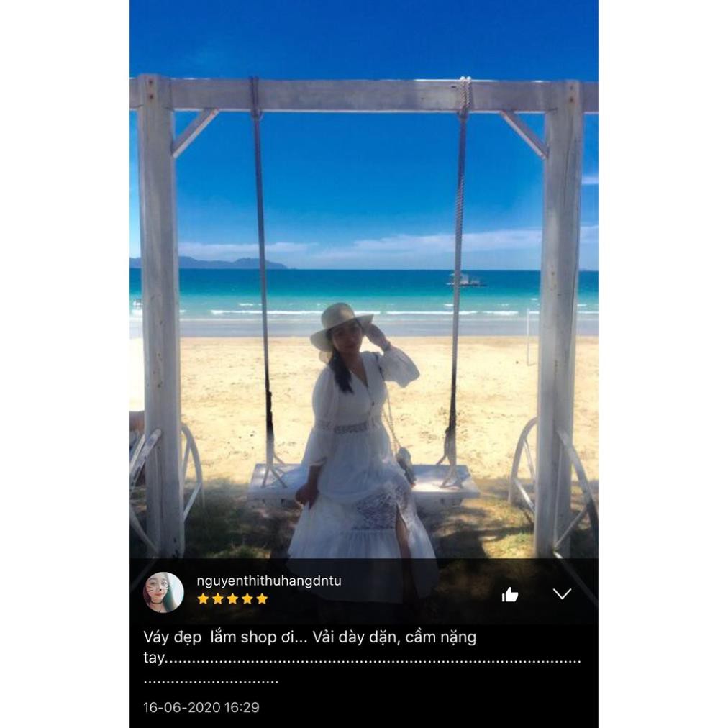Open the photo of woman in white dress
The width and height of the screenshot is (728, 728).
[363, 278]
